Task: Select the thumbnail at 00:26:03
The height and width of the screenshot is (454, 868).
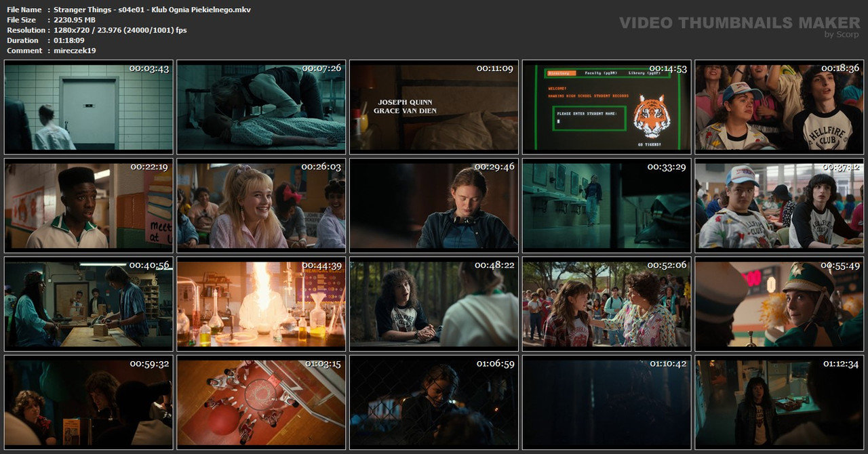Action: pos(261,206)
